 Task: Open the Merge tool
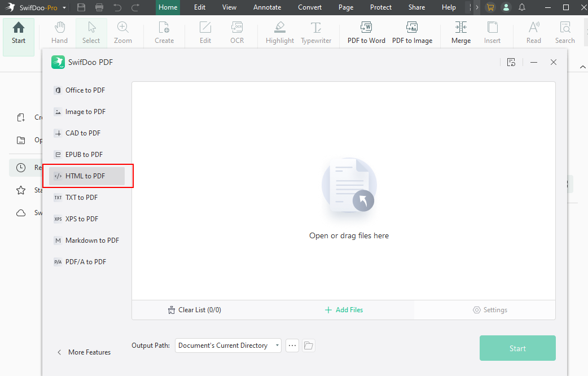coord(460,32)
